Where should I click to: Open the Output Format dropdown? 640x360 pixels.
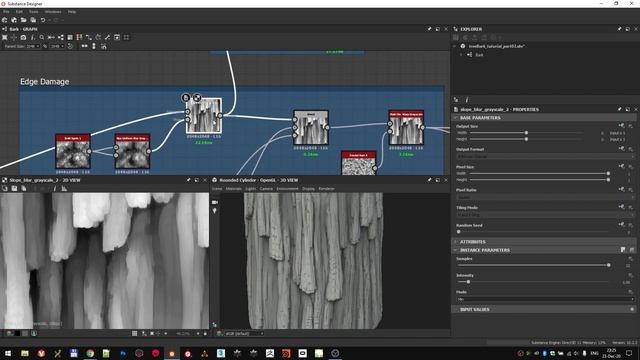(545, 156)
